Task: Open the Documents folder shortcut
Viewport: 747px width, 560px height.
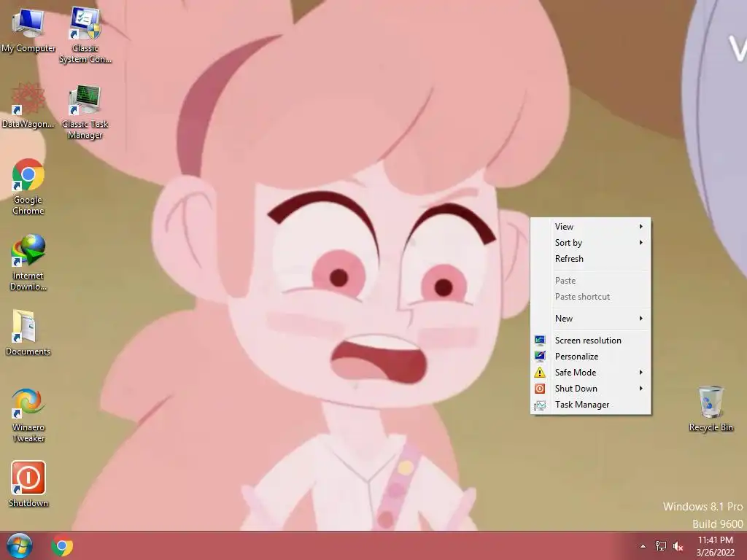Action: (x=28, y=332)
